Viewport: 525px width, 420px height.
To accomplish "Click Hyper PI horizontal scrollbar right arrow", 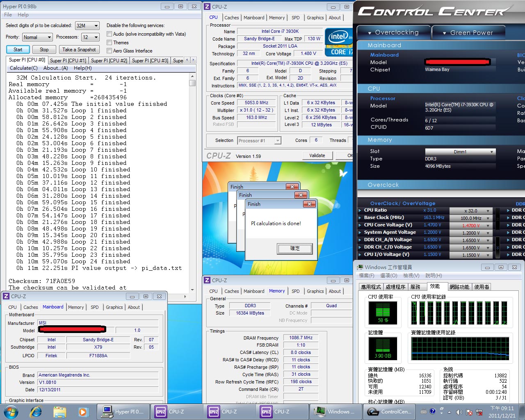I will 185,296.
